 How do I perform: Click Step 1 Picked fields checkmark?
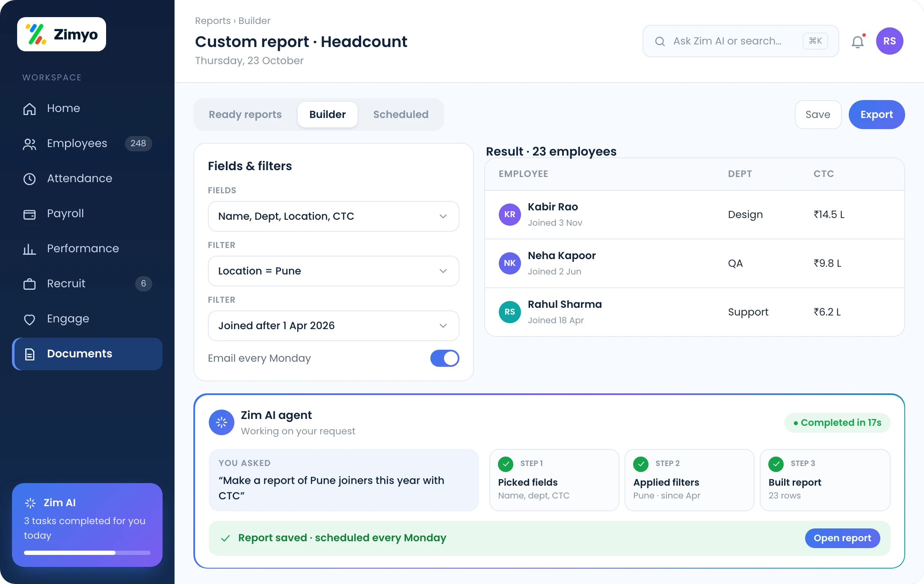point(506,464)
